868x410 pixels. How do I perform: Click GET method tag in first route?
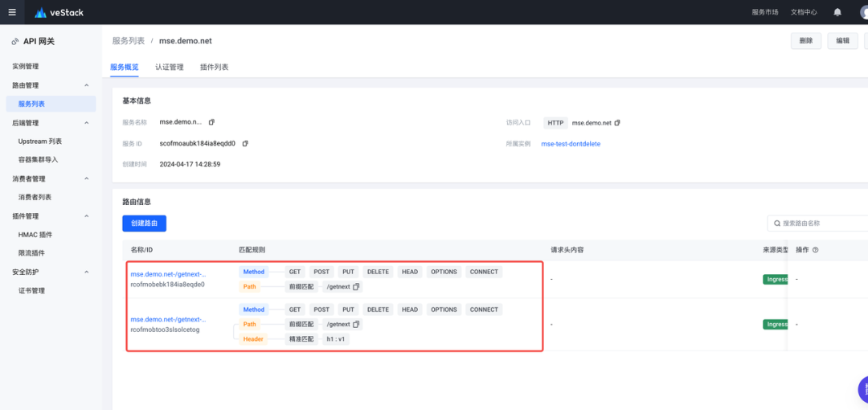tap(294, 272)
